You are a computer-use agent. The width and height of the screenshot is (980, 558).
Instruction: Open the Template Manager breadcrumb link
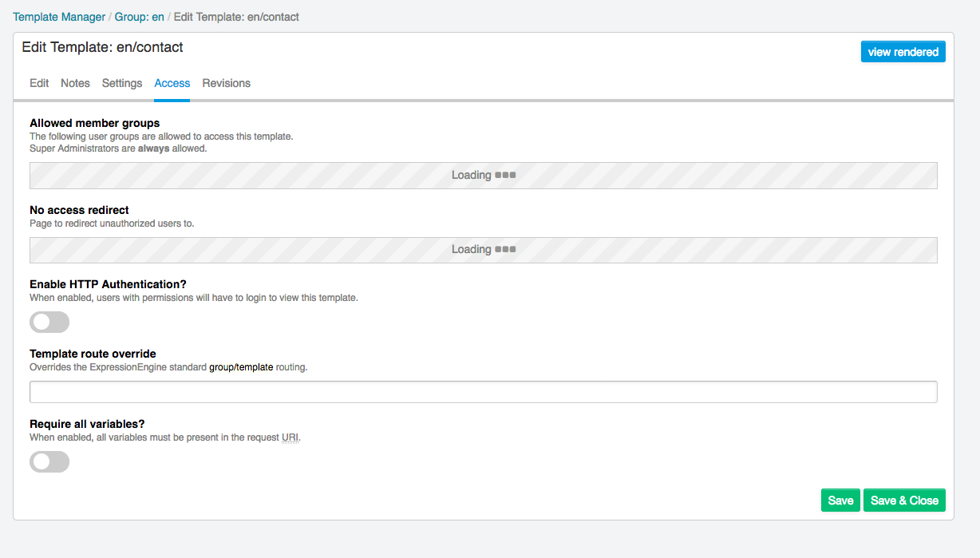click(x=59, y=17)
